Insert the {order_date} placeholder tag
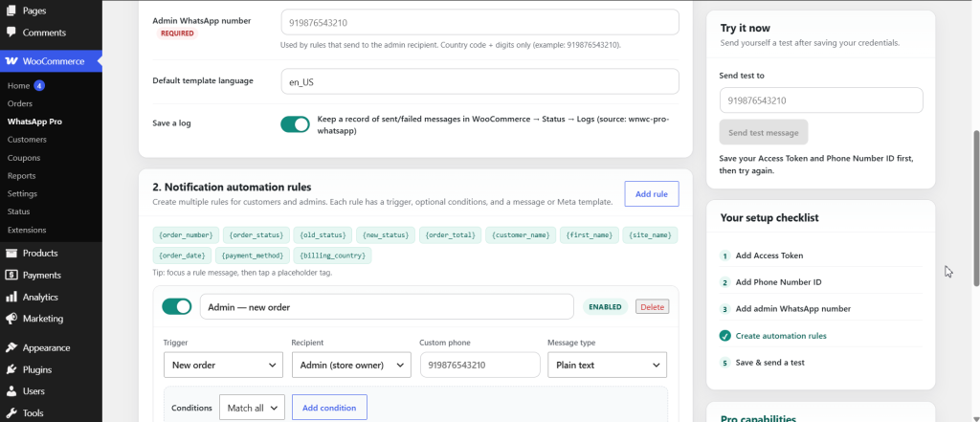 tap(182, 255)
